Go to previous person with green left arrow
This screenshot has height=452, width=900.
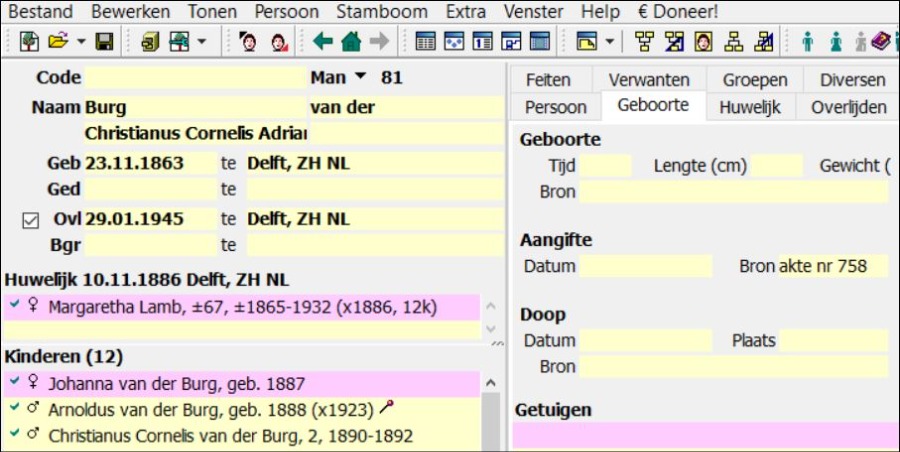(322, 42)
